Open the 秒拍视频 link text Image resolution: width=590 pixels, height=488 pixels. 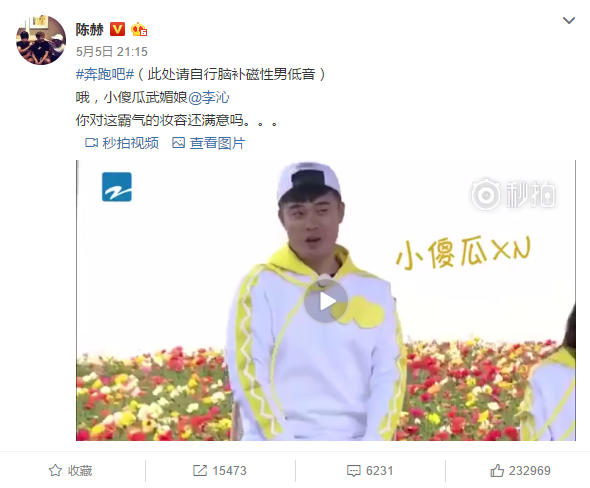click(131, 143)
